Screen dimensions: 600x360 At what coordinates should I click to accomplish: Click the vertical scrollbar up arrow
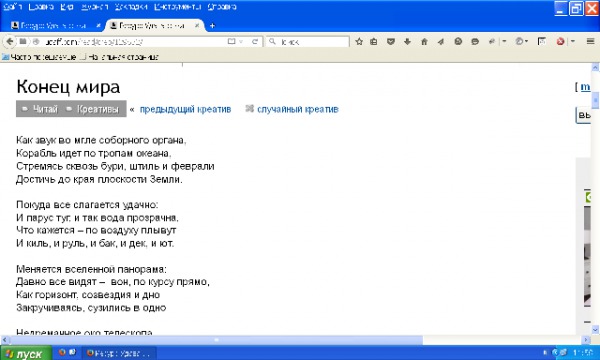(x=595, y=67)
